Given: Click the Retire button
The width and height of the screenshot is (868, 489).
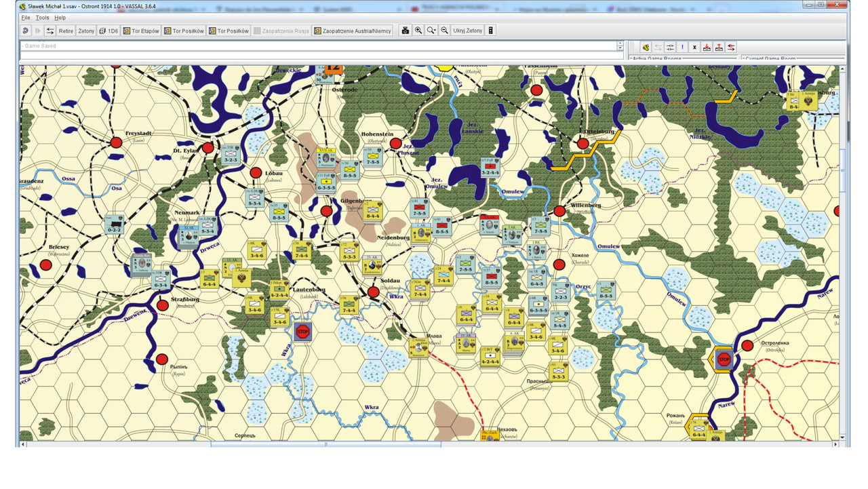Looking at the screenshot, I should [66, 31].
